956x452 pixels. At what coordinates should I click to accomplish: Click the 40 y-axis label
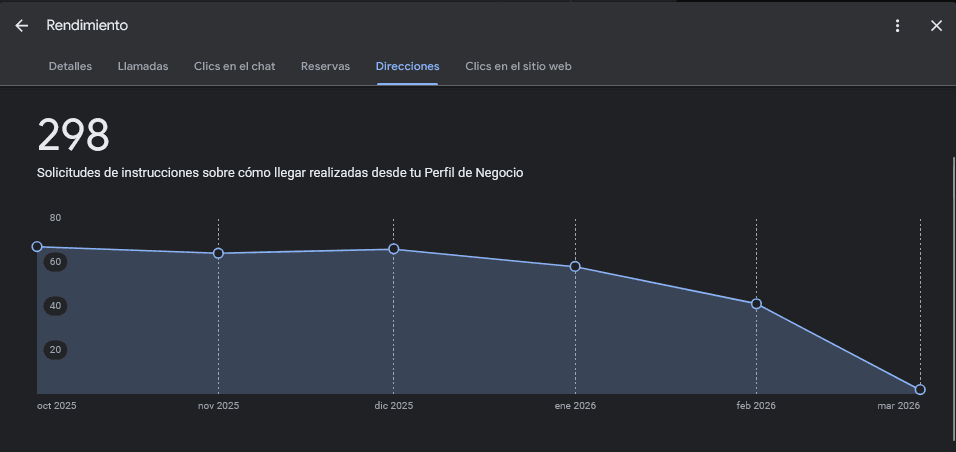point(55,306)
